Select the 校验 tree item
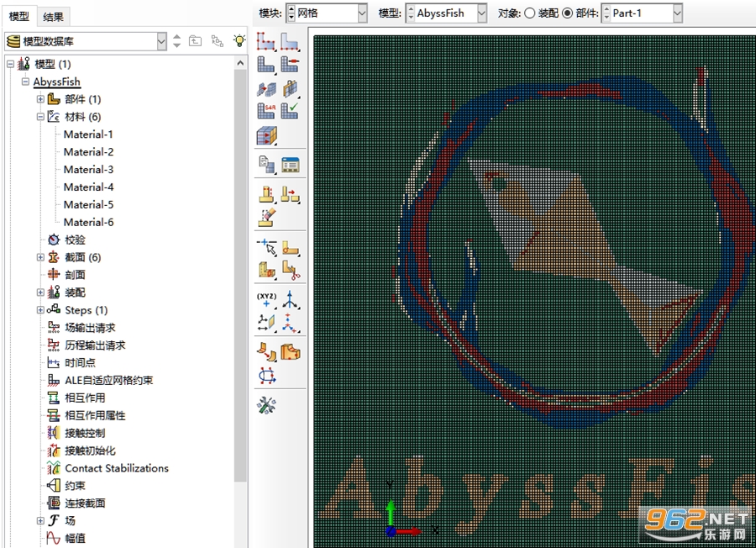 click(x=75, y=240)
